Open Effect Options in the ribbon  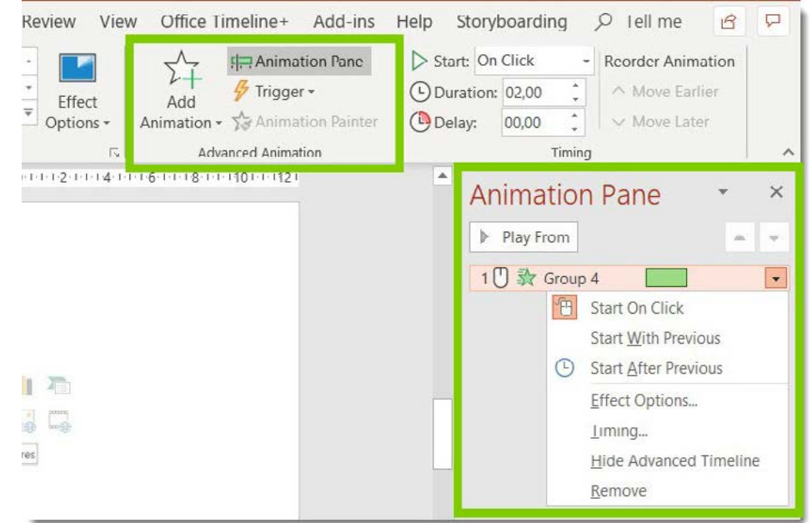pos(78,91)
